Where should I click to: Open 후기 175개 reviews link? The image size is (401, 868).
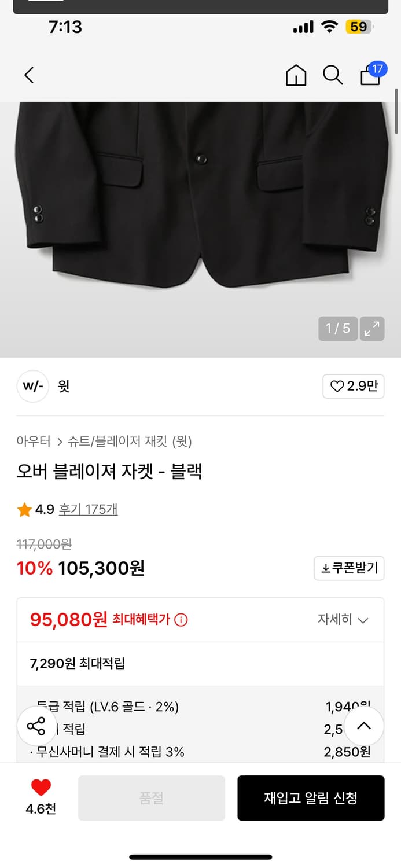[x=88, y=509]
